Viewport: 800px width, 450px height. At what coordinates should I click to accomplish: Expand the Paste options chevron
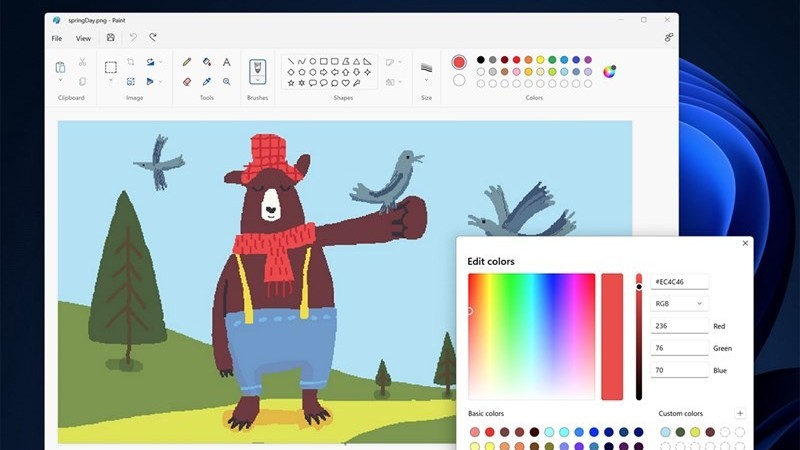point(60,80)
